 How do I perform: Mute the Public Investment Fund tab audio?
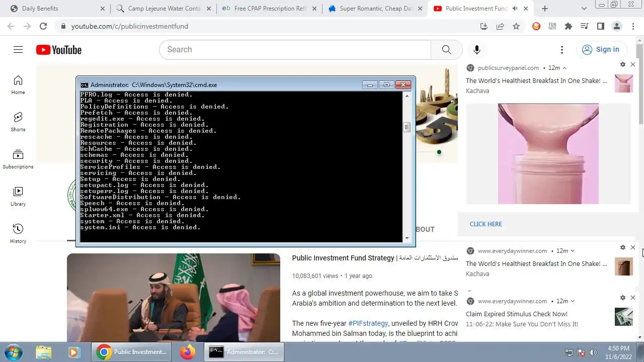(515, 9)
